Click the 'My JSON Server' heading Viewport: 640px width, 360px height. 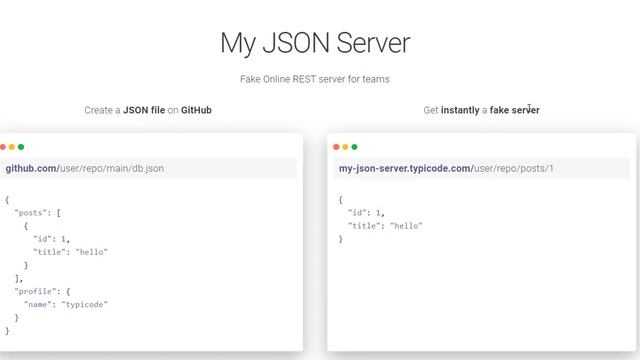315,43
